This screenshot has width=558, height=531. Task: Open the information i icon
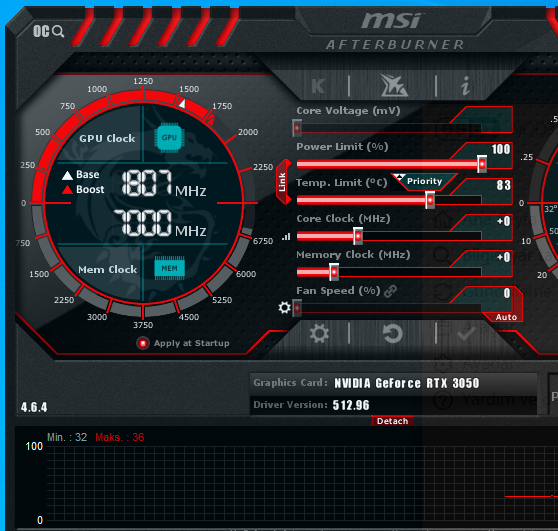(x=465, y=86)
